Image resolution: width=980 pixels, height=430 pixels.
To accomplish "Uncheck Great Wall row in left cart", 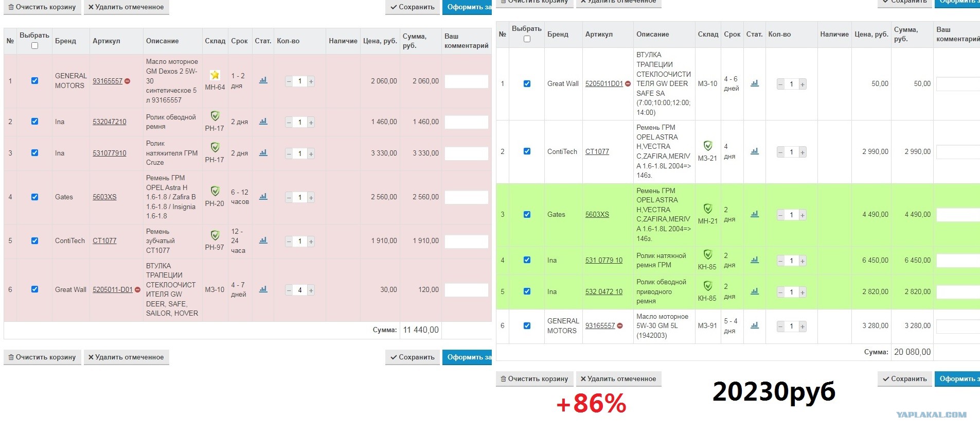I will (34, 289).
